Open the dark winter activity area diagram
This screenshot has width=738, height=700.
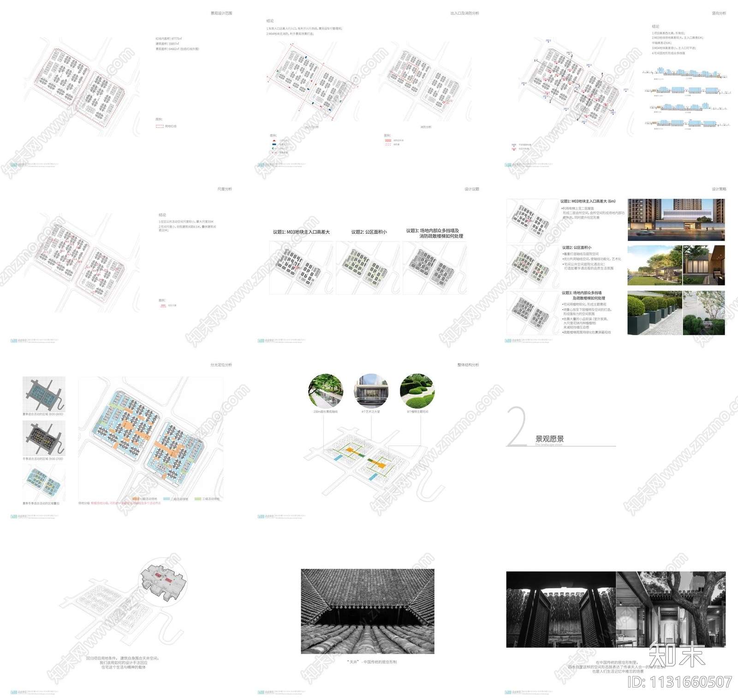44,438
